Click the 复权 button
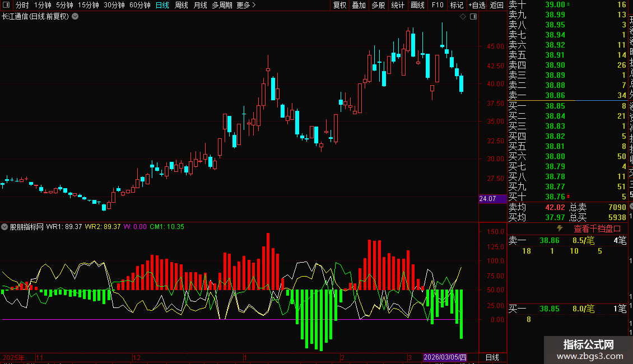Viewport: 633px width, 364px height. pos(340,5)
